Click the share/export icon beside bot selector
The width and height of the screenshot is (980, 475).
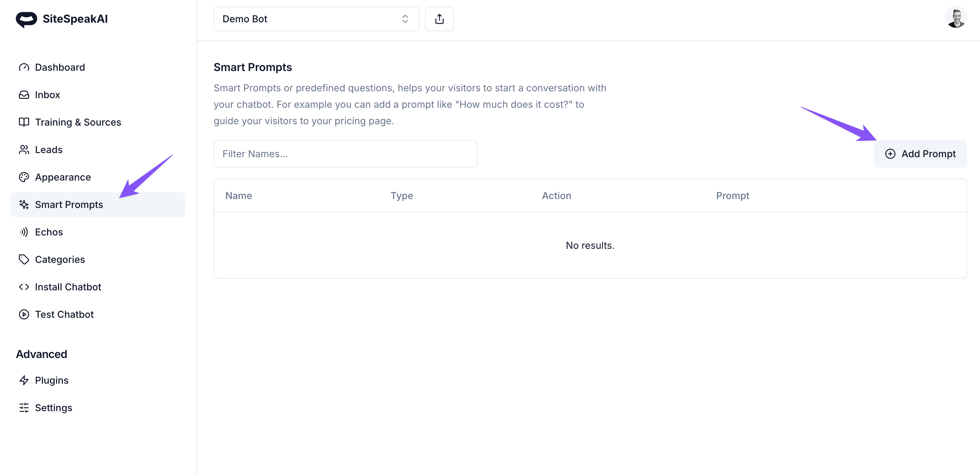(x=439, y=19)
